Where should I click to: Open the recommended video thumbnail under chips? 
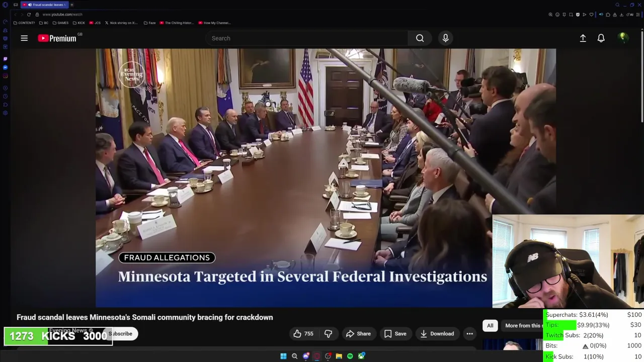tap(513, 345)
